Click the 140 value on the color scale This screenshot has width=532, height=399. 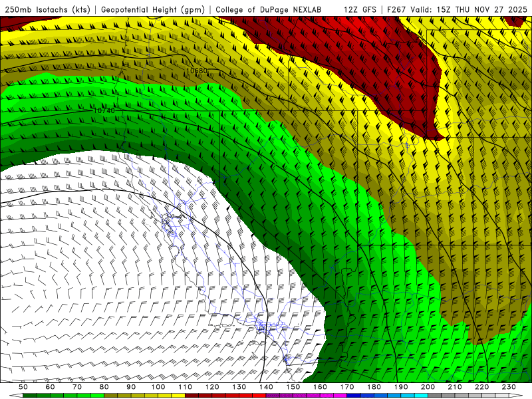(266, 387)
